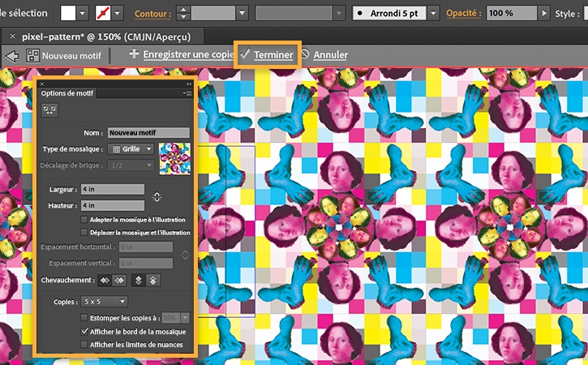Click the Nouveau motif breadcrumb label
588x365 pixels.
tap(71, 56)
